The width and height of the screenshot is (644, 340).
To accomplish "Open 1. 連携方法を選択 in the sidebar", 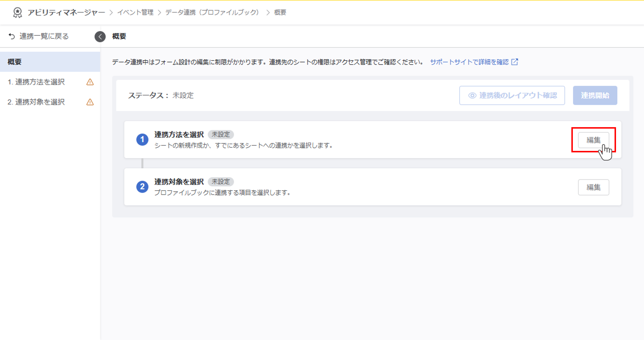I will coord(36,82).
